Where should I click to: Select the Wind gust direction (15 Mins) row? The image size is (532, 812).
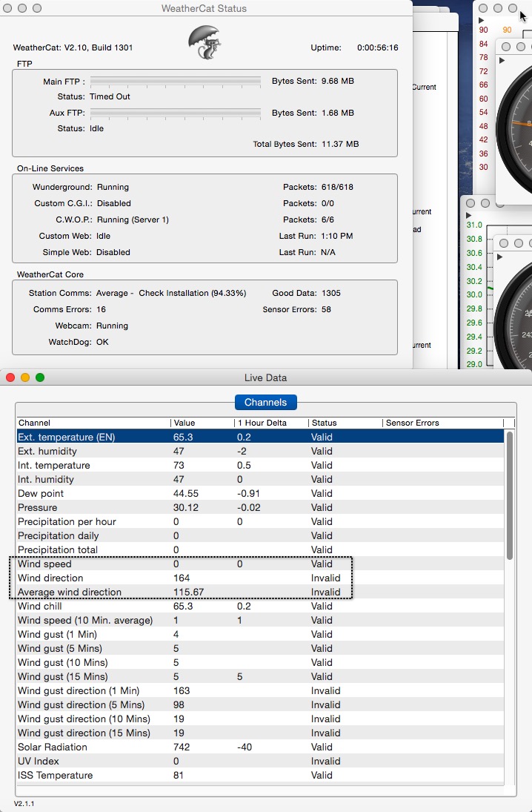[260, 733]
